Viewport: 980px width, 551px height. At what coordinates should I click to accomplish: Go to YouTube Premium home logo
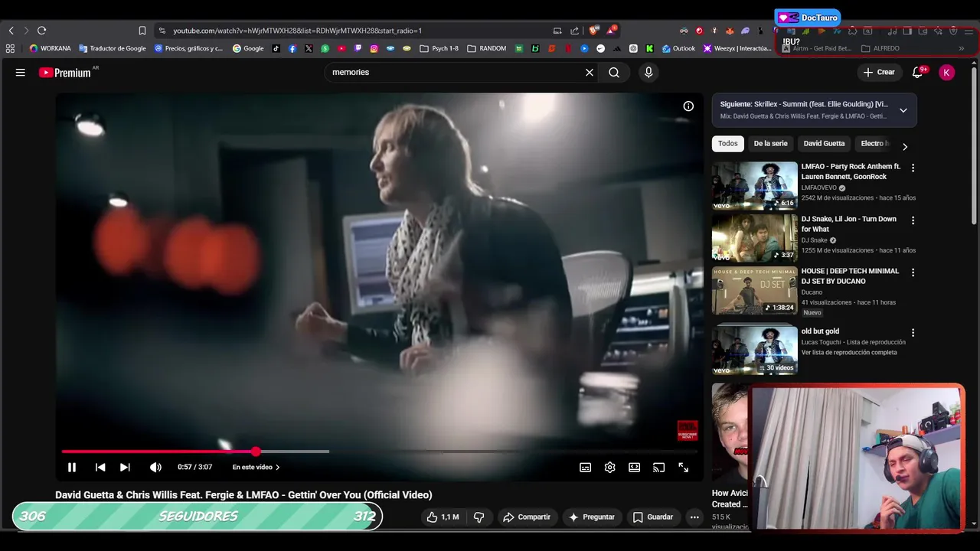coord(65,73)
